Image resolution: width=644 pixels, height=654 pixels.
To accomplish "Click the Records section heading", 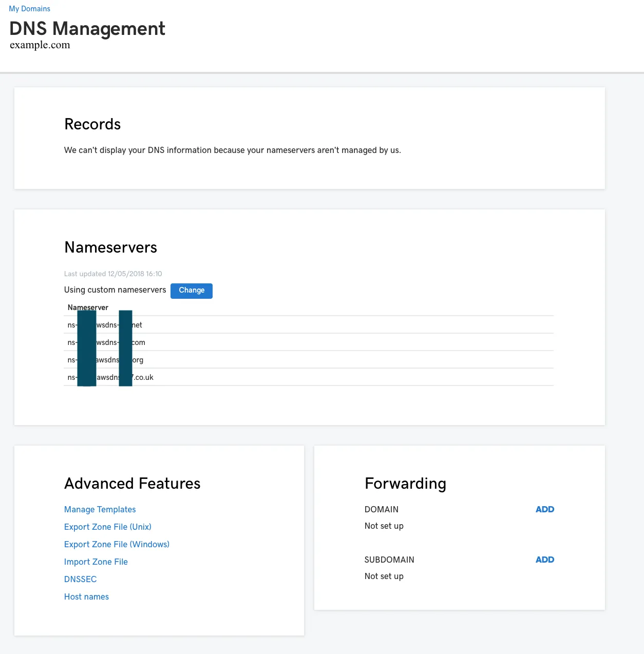I will tap(92, 124).
